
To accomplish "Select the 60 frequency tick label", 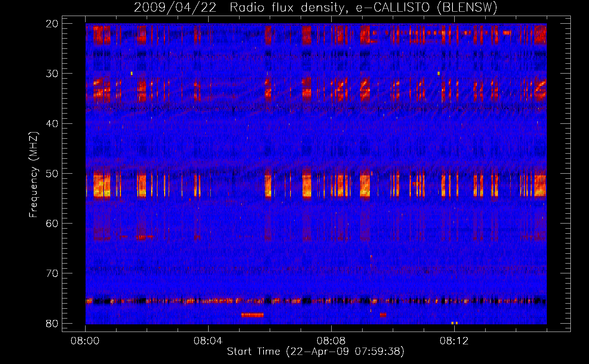I will click(x=52, y=223).
